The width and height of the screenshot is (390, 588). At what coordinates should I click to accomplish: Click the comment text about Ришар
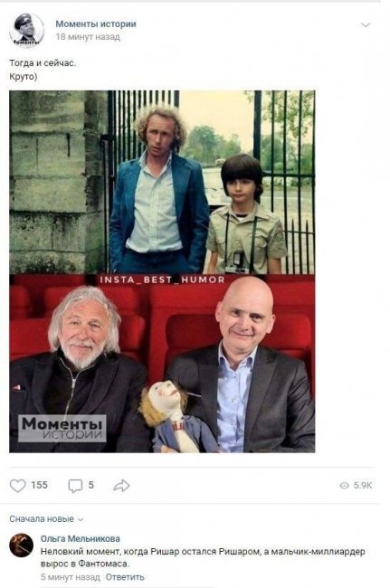[x=203, y=557]
